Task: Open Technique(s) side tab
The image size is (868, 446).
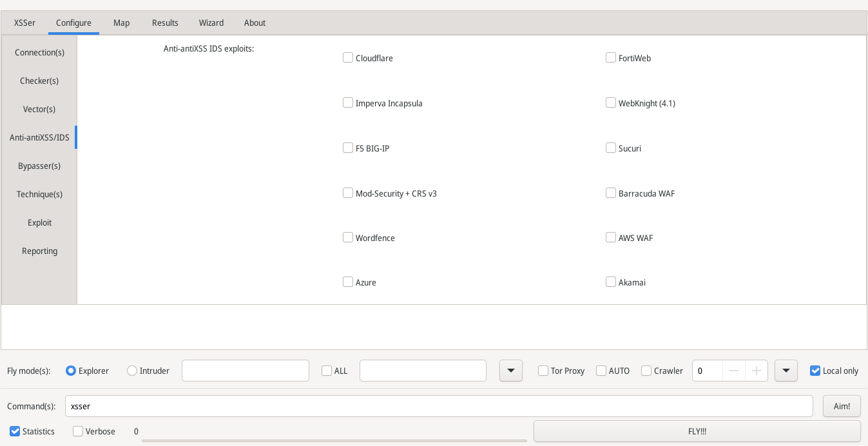Action: click(x=39, y=194)
